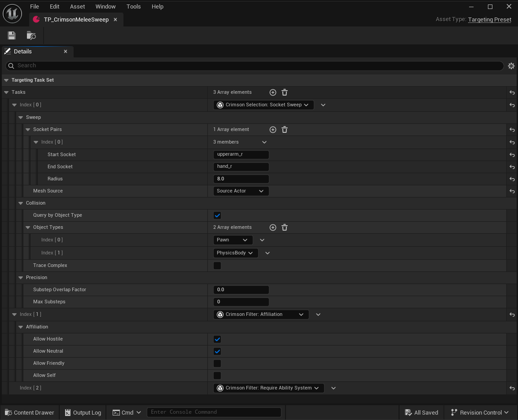Reset Tasks Index [1] row to default

coord(512,315)
